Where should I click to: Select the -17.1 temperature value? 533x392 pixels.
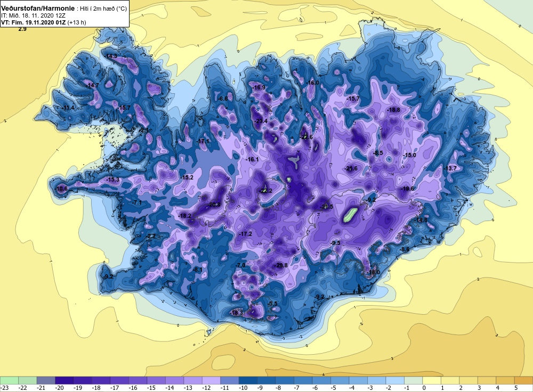point(203,141)
